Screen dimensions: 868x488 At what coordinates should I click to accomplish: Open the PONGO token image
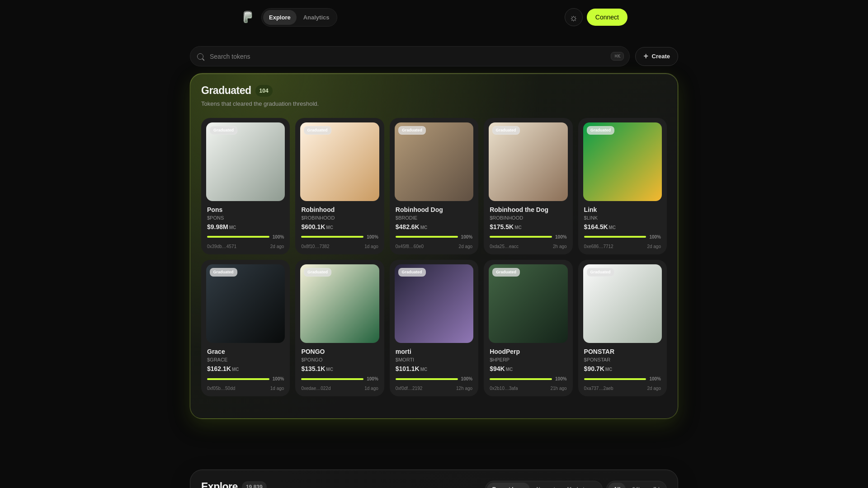point(340,304)
